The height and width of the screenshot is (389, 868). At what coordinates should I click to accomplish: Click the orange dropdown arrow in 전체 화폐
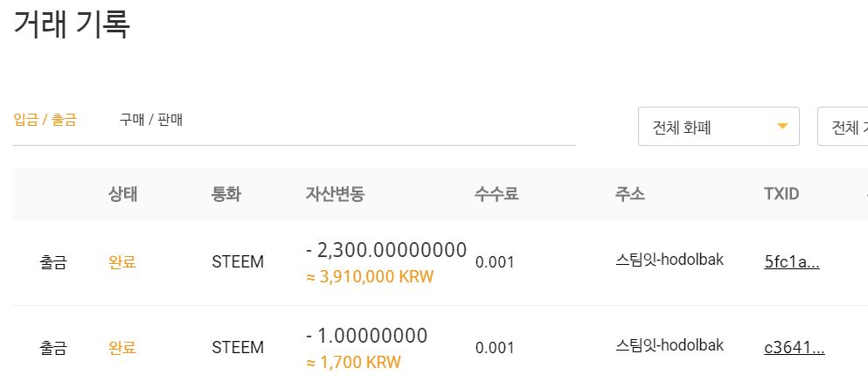coord(782,127)
